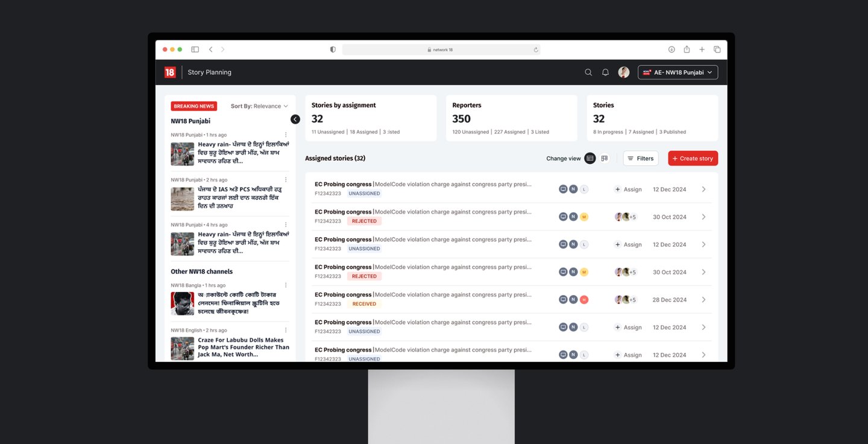The height and width of the screenshot is (444, 868).
Task: Click '3 Published' in Stories card
Action: 672,132
